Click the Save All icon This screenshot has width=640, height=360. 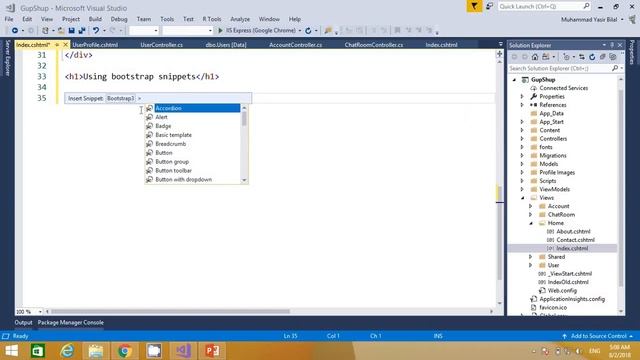tap(82, 31)
